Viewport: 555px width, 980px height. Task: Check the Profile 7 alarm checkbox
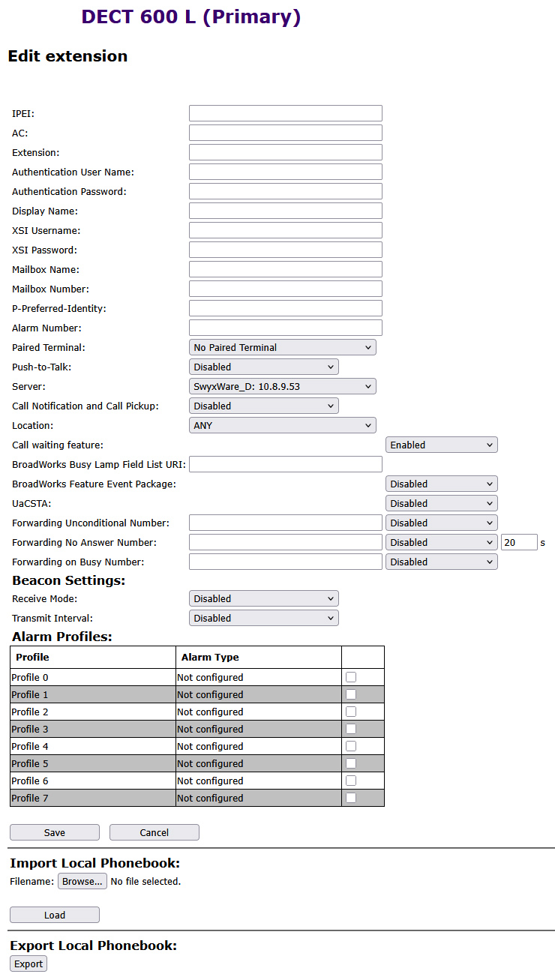click(x=351, y=798)
